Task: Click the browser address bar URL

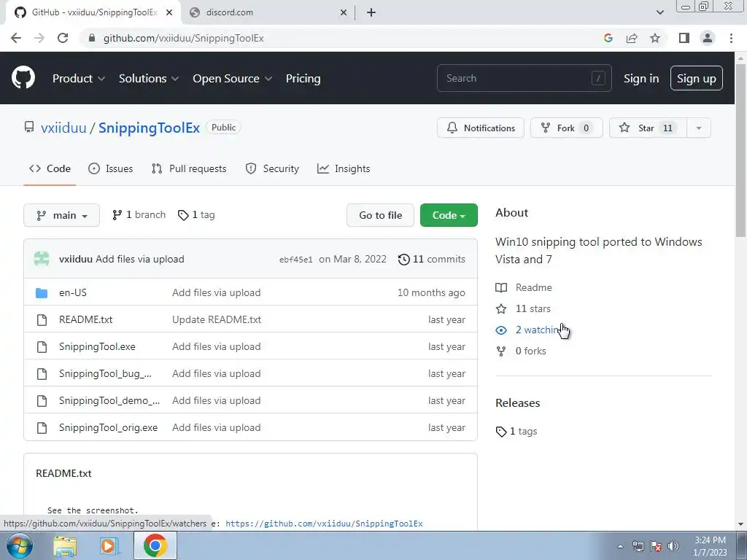Action: pos(183,38)
